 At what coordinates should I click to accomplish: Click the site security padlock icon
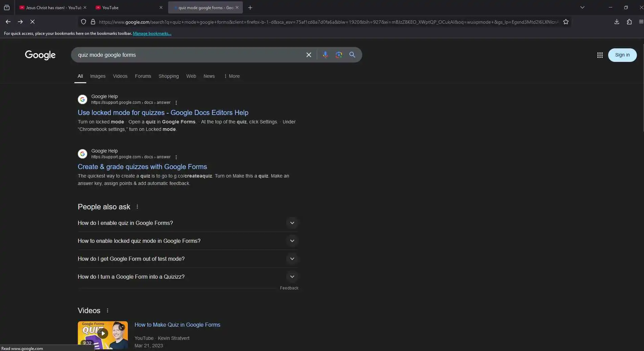tap(93, 22)
